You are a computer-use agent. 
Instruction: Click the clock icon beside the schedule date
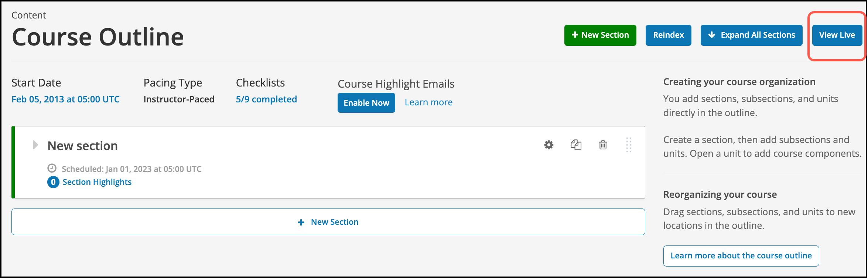click(x=52, y=169)
